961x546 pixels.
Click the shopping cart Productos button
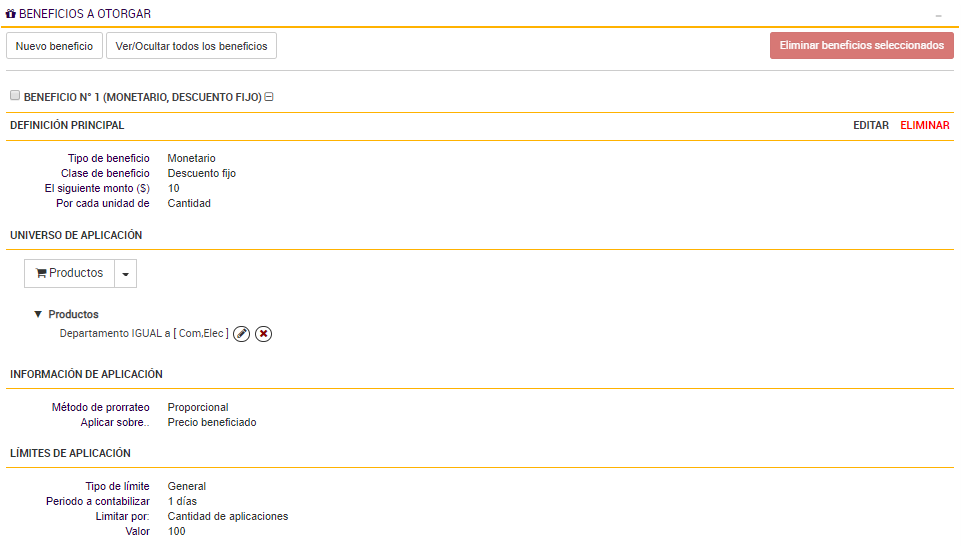[69, 273]
